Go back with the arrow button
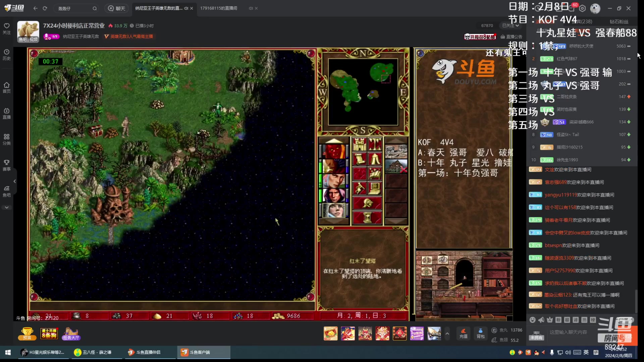 (x=36, y=8)
